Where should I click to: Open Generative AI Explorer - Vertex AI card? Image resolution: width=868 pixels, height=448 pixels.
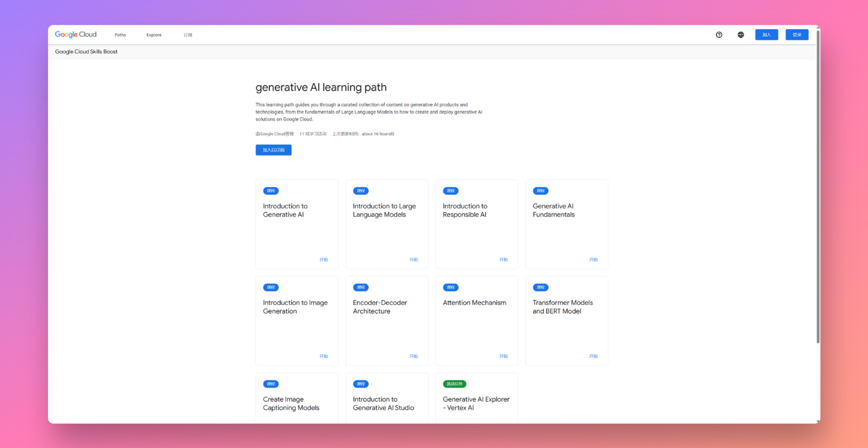477,398
